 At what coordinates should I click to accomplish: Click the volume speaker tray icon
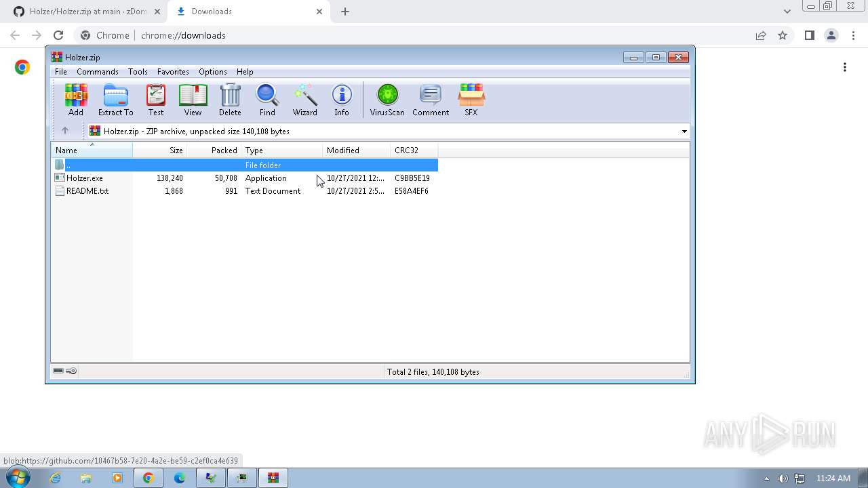(x=783, y=479)
